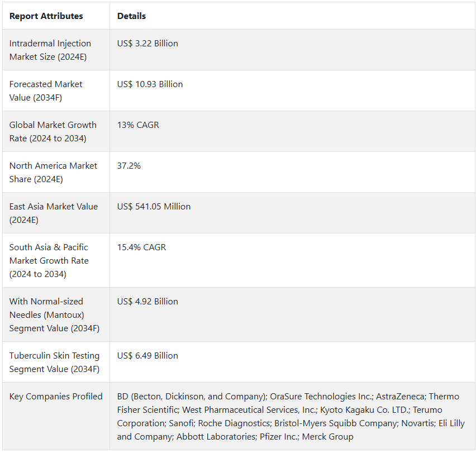Click the "East Asia Market Value (2024E)" label

pyautogui.click(x=53, y=213)
